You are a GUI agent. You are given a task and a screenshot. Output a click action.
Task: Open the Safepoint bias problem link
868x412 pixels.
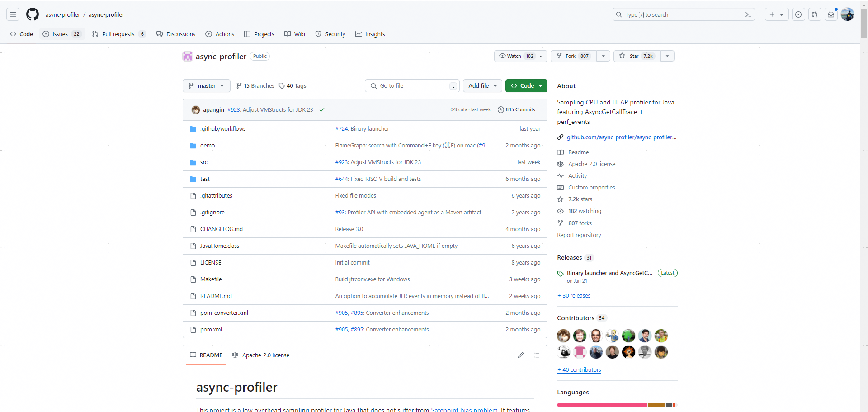[x=464, y=409]
